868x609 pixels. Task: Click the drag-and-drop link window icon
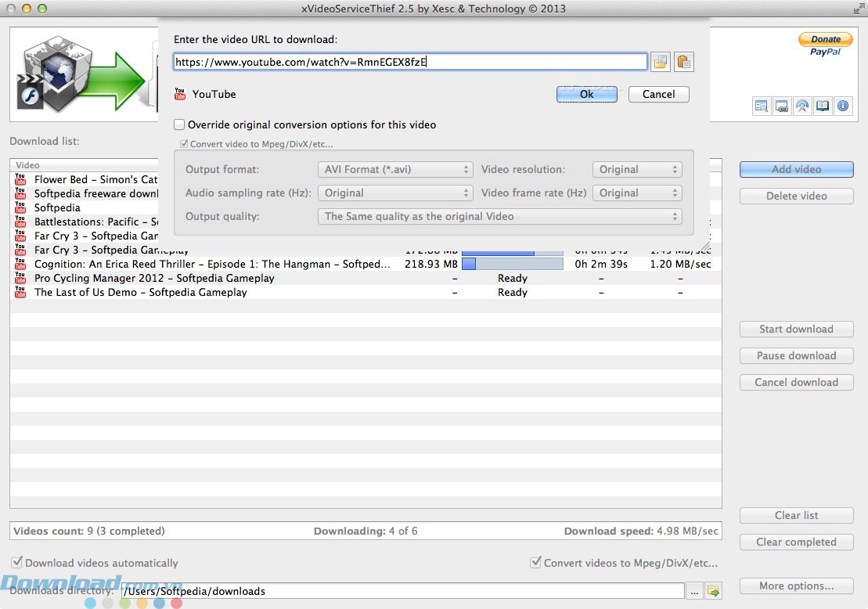(782, 106)
